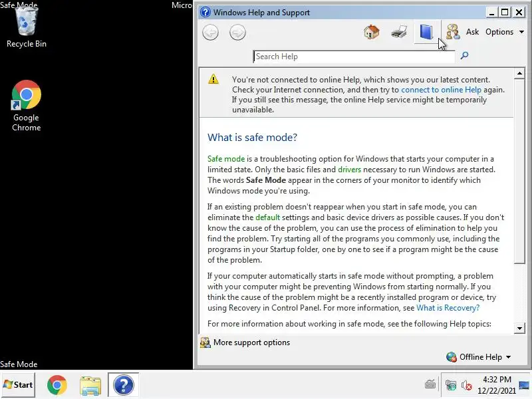Screen dimensions: 532x399
Task: Close the Windows Help and Support window
Action: click(x=519, y=13)
